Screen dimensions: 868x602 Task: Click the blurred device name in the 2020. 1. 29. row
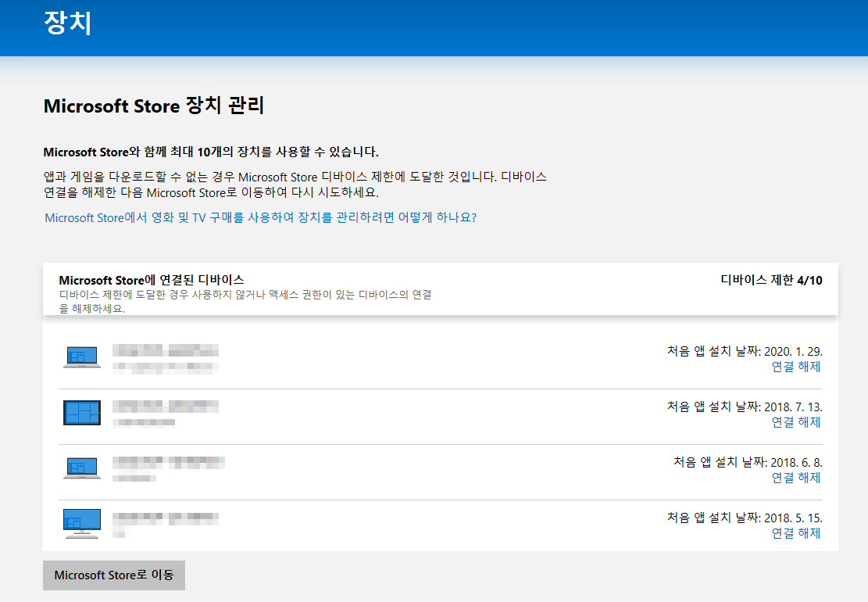166,350
